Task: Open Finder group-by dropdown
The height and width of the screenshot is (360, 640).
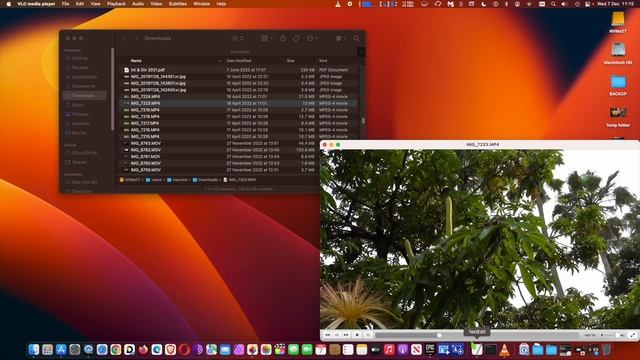Action: (267, 38)
